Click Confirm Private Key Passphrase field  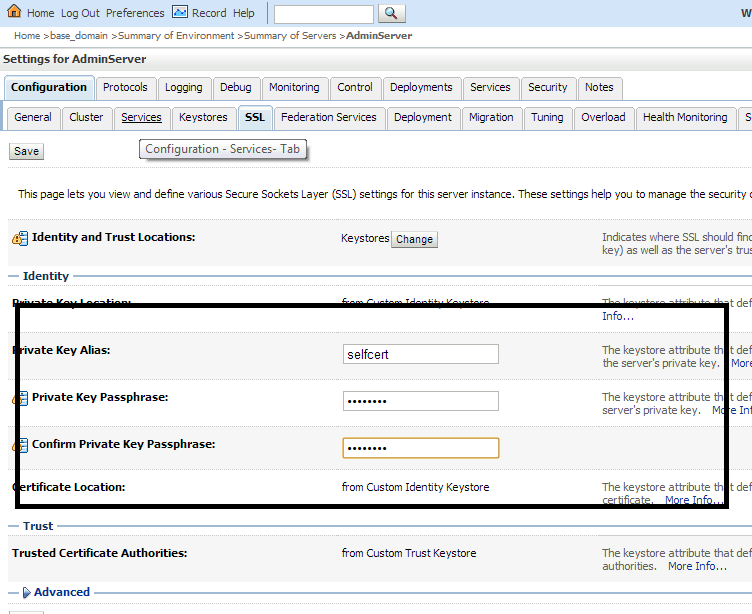(x=421, y=448)
